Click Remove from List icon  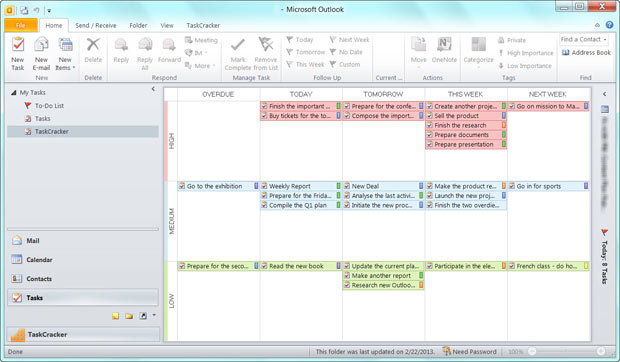(x=266, y=44)
